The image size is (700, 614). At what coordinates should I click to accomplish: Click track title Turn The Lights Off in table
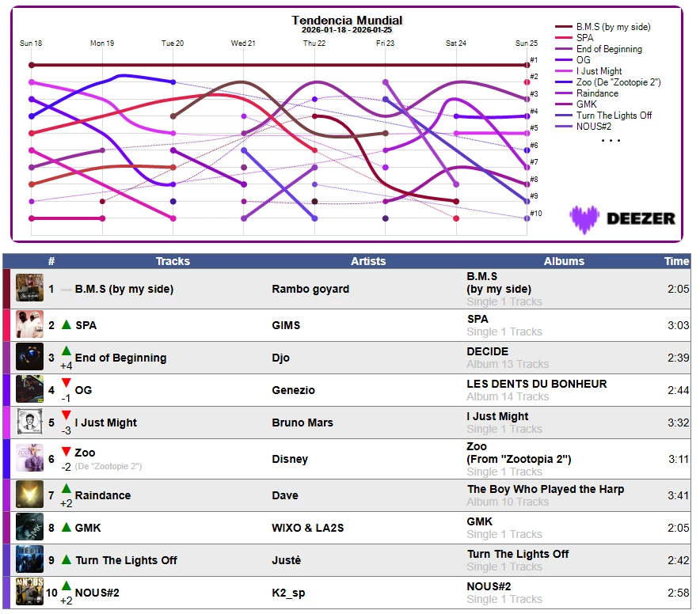click(x=127, y=560)
